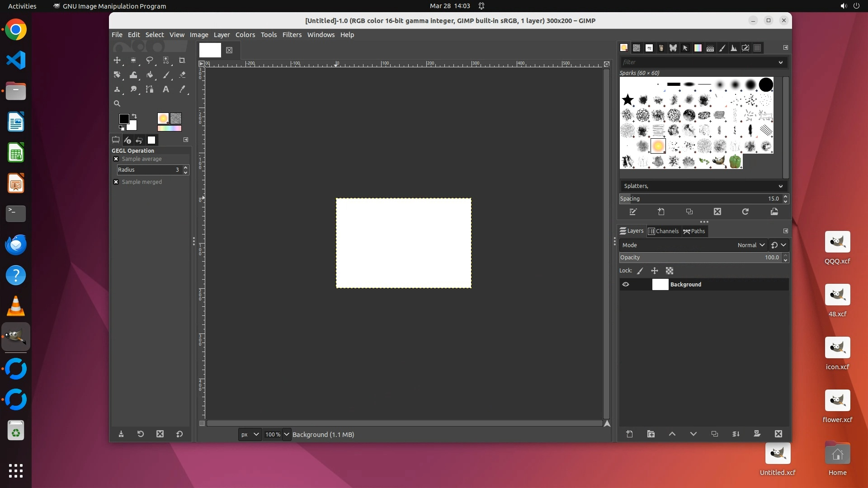868x488 pixels.
Task: Expand the Splatters brush tag dropdown
Action: coord(780,186)
